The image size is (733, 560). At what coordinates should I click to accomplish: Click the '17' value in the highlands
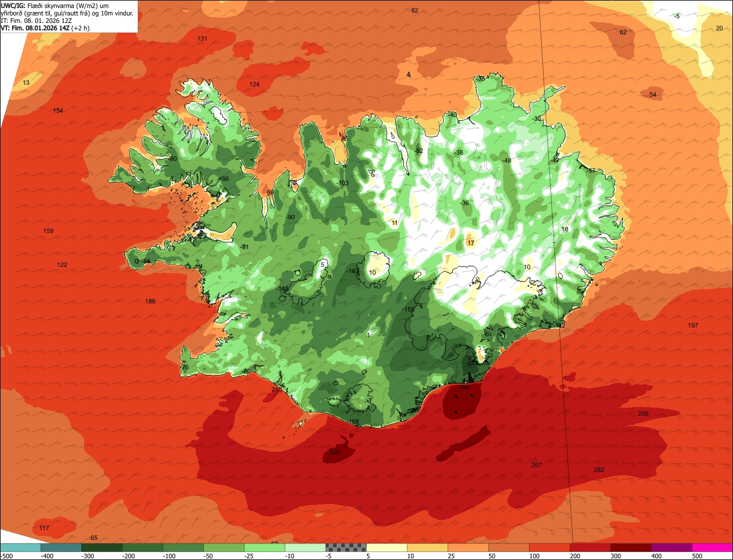[x=471, y=243]
